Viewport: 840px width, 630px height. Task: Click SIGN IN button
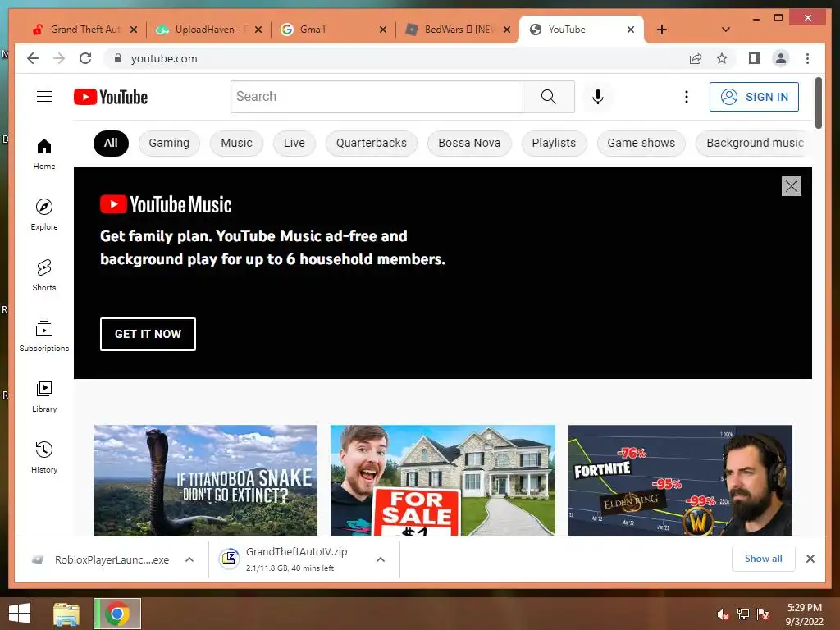(x=754, y=97)
